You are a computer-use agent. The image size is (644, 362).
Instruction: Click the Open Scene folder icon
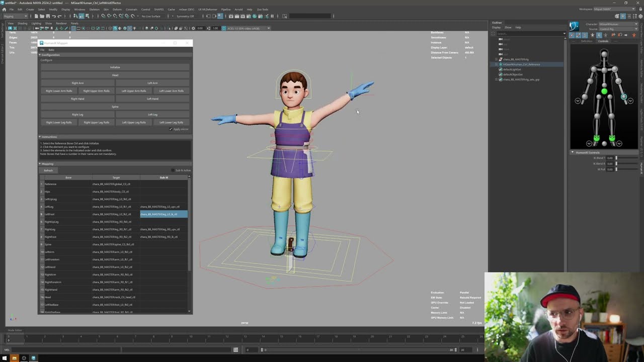tap(42, 16)
